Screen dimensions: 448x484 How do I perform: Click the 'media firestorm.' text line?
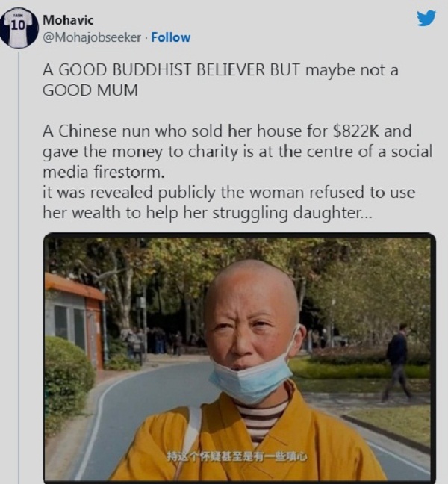104,172
